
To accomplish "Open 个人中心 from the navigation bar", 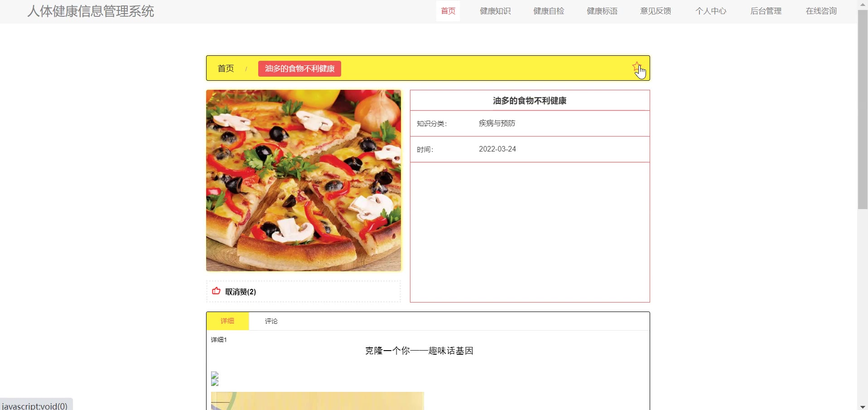I will [711, 11].
